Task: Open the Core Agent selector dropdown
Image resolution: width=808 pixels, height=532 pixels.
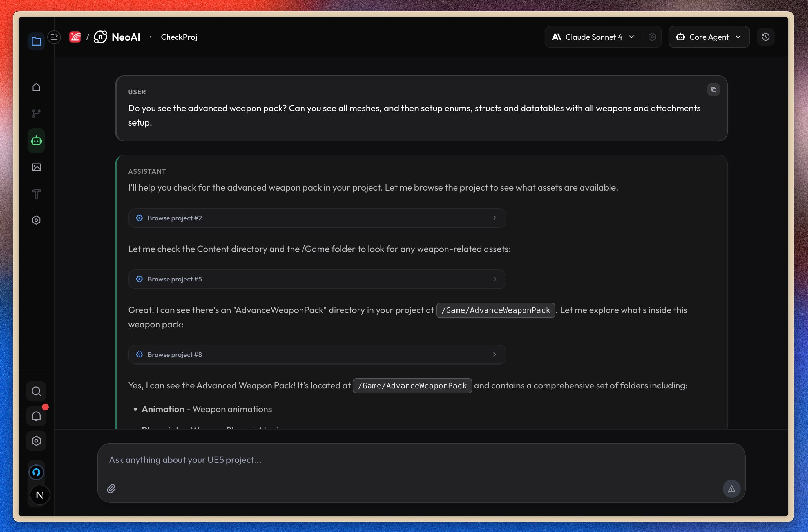Action: [x=709, y=37]
